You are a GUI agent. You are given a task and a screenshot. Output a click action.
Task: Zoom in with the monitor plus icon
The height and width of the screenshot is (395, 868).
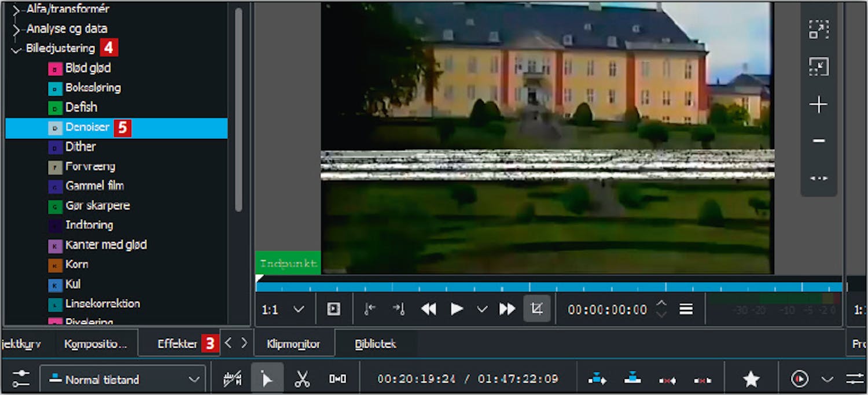click(818, 105)
